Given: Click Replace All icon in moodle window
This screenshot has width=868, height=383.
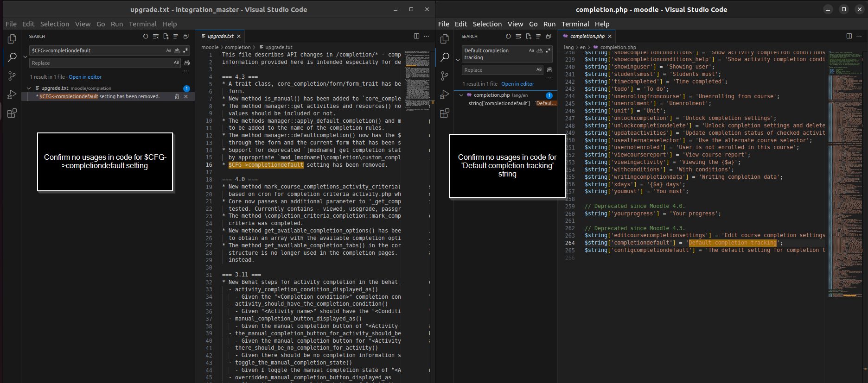Looking at the screenshot, I should point(549,70).
